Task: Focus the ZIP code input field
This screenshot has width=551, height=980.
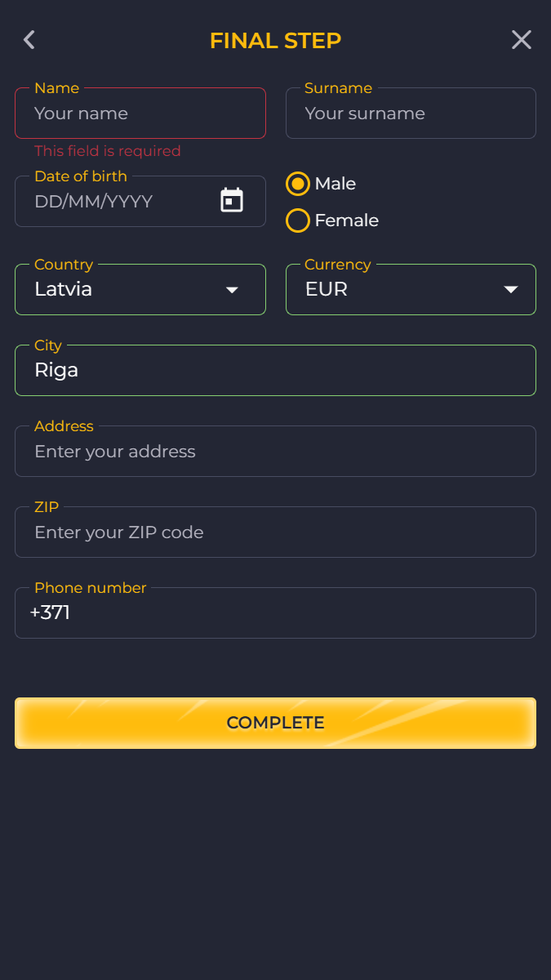Action: tap(275, 532)
